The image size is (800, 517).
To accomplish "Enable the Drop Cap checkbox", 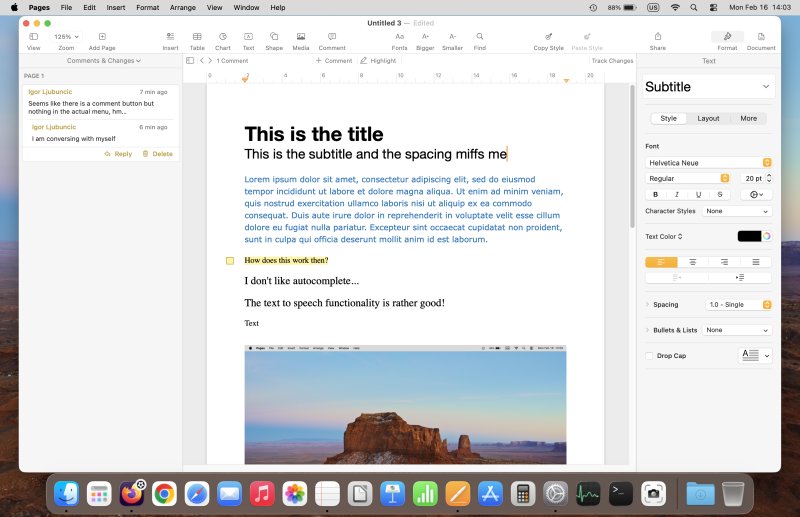I will point(650,356).
